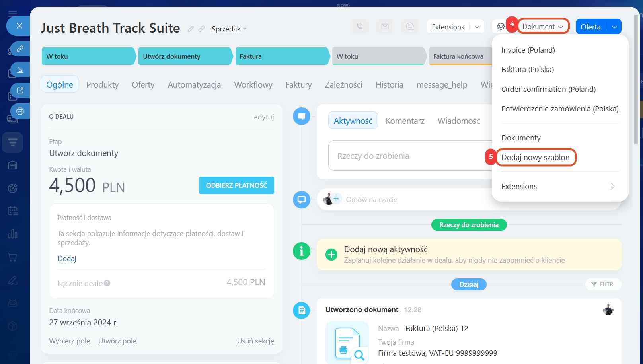Switch to the Produkty tab
This screenshot has height=364, width=643.
[102, 85]
